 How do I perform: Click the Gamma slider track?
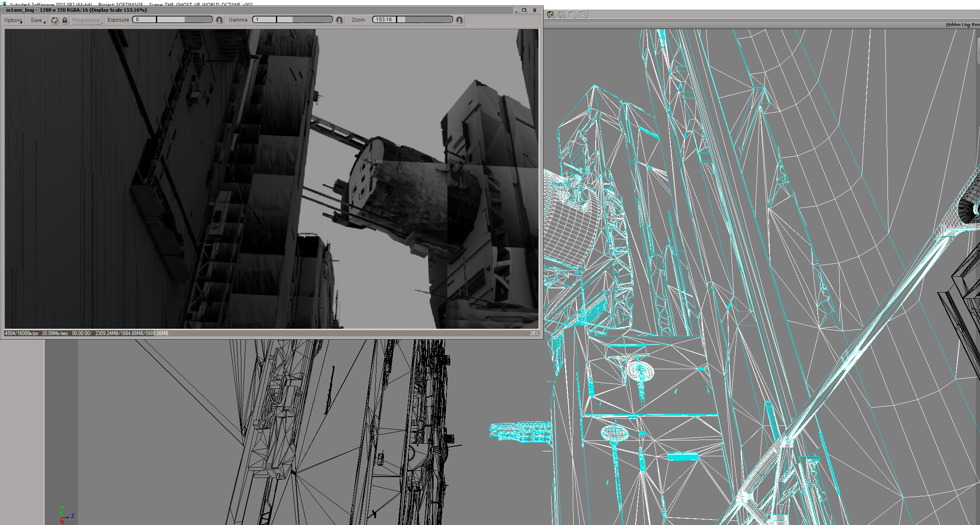click(x=304, y=20)
